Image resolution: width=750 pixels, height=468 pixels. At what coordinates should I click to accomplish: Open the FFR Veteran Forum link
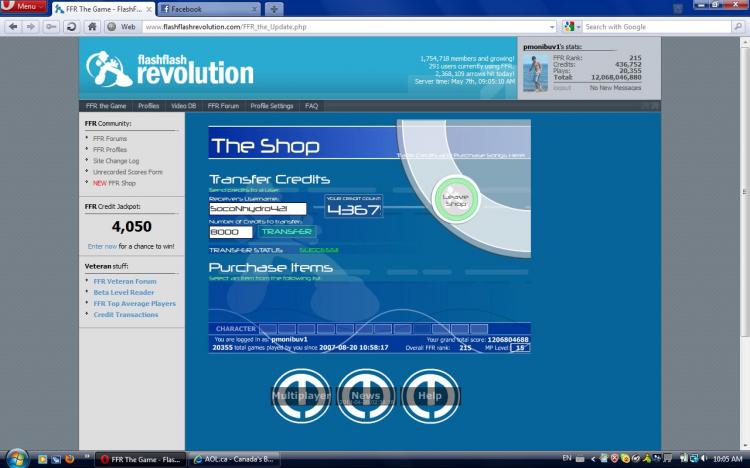125,281
